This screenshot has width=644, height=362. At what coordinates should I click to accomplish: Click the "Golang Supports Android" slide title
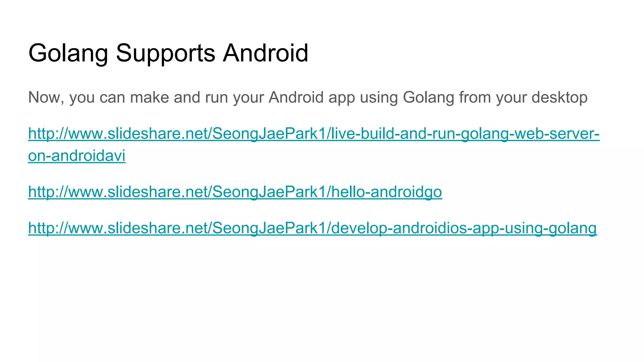168,53
